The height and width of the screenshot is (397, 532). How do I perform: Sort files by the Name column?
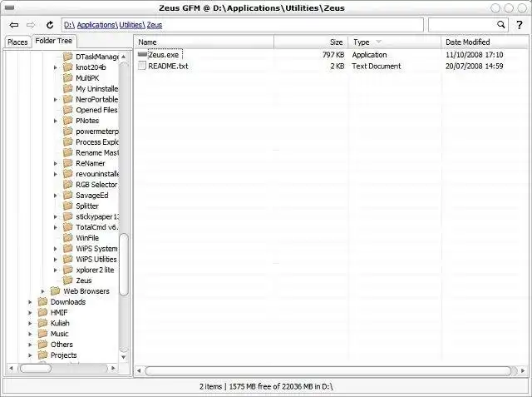coord(204,42)
